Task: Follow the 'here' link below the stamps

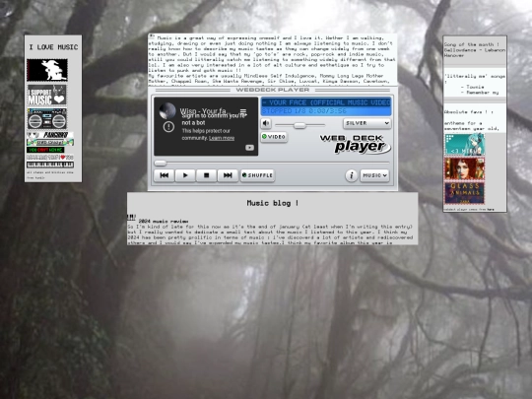Action: coord(491,210)
